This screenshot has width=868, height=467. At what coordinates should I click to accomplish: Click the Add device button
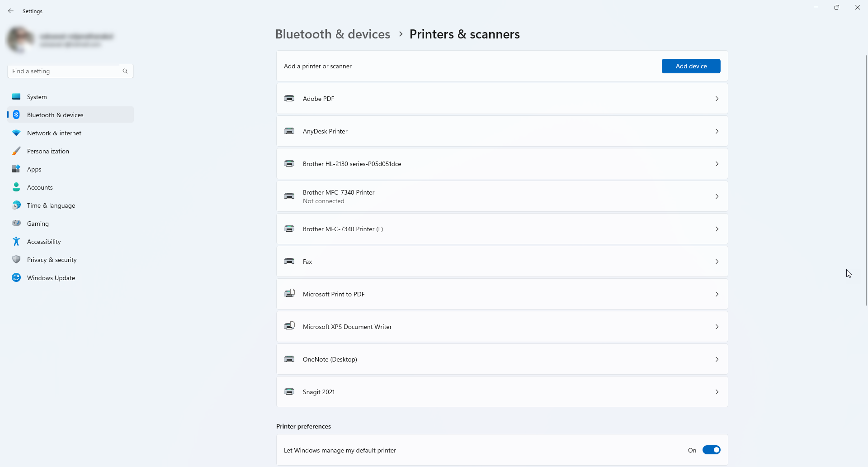click(x=691, y=66)
